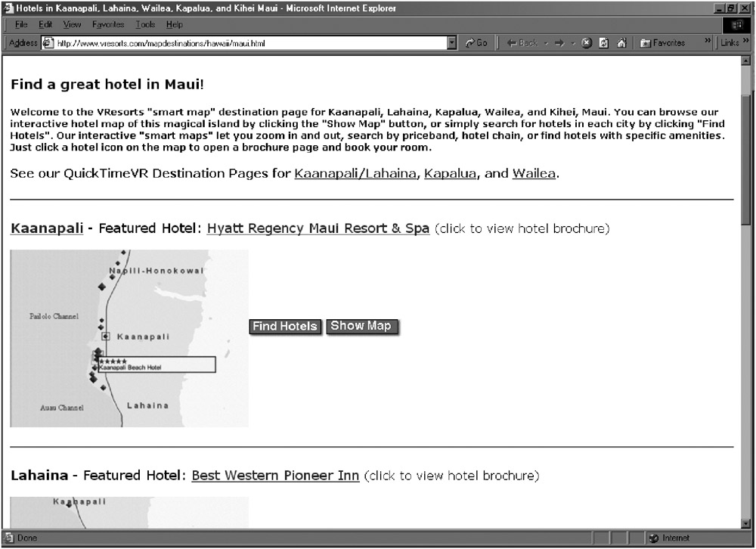Open the Forward history dropdown arrow
The height and width of the screenshot is (549, 756).
(x=573, y=43)
